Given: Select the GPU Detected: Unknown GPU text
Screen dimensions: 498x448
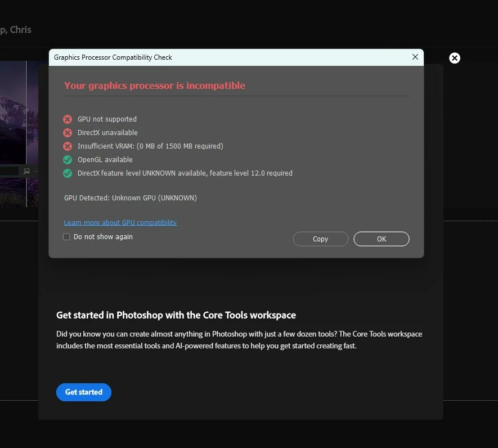Looking at the screenshot, I should [x=131, y=198].
